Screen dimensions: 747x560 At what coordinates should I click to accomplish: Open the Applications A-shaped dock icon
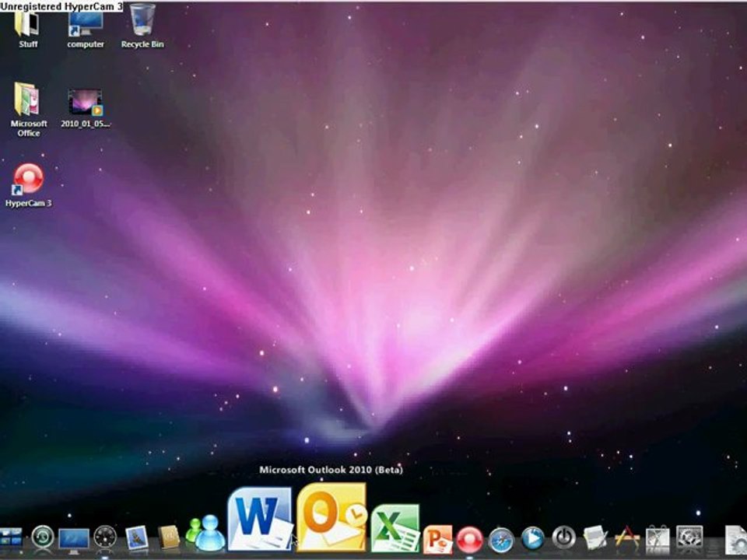(627, 538)
